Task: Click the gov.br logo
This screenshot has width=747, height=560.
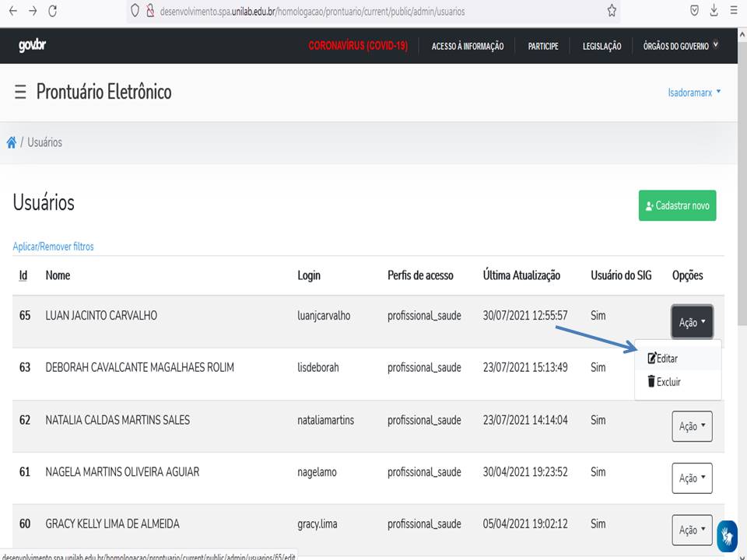Action: coord(33,46)
